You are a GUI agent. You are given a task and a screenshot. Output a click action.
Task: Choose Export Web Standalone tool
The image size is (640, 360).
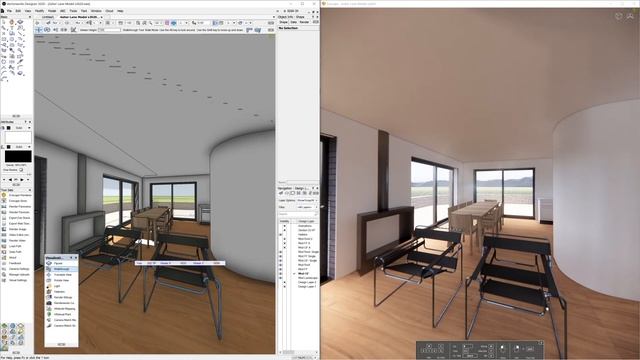(16, 224)
